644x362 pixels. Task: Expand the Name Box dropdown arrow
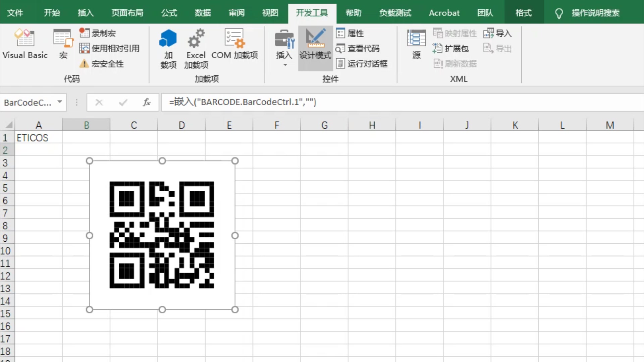(60, 102)
